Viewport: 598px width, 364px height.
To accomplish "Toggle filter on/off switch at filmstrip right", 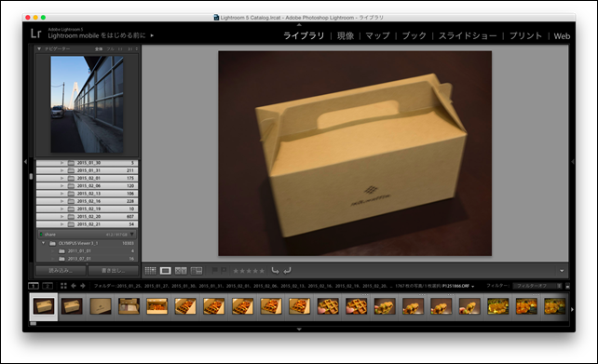I will (567, 286).
